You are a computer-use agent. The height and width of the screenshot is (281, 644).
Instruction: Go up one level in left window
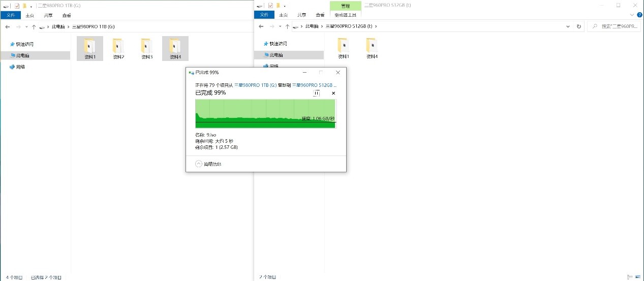[34, 26]
